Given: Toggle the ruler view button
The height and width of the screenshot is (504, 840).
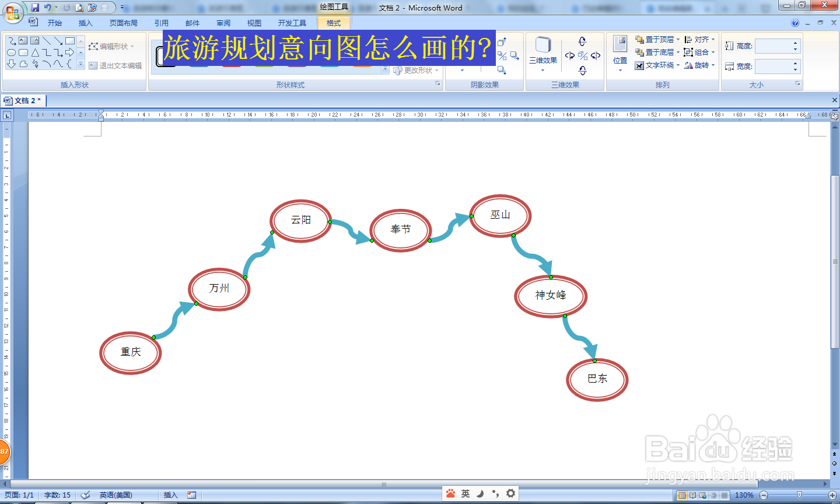Looking at the screenshot, I should pos(835,116).
